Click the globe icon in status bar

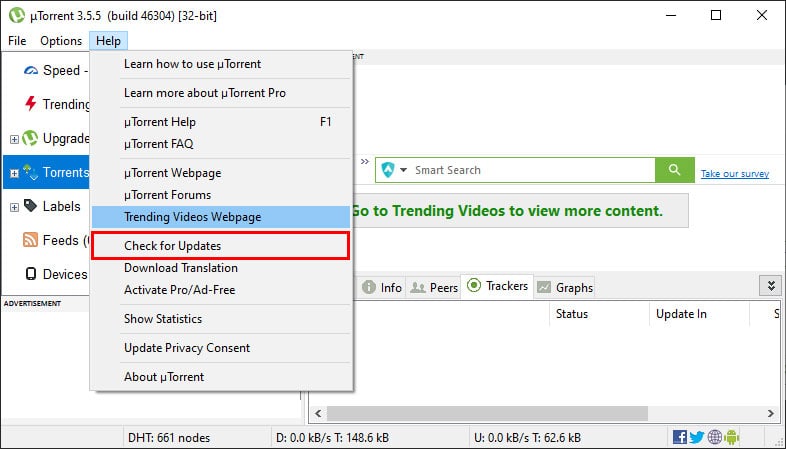715,437
